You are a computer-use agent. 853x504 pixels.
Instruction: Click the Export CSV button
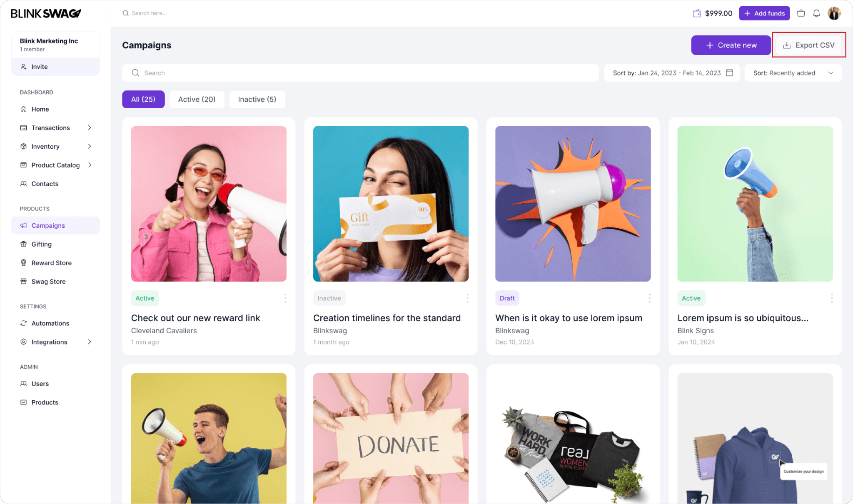tap(808, 45)
